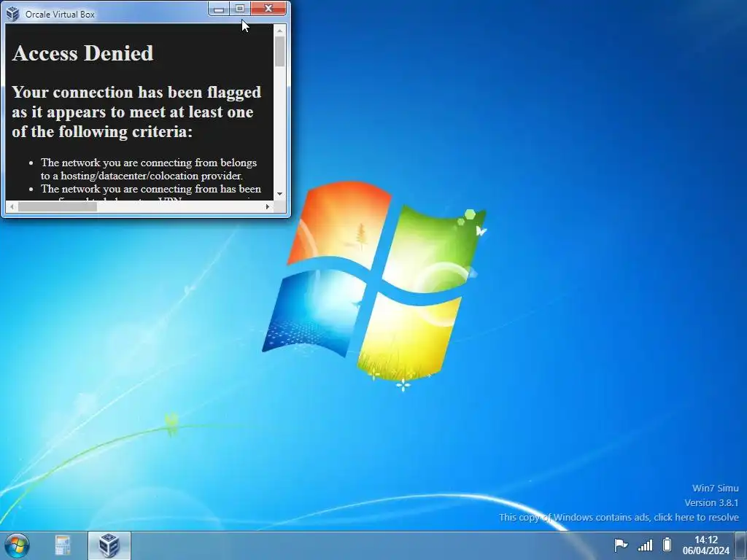Click the vertical scrollbar up arrow
The image size is (747, 560).
pos(279,31)
